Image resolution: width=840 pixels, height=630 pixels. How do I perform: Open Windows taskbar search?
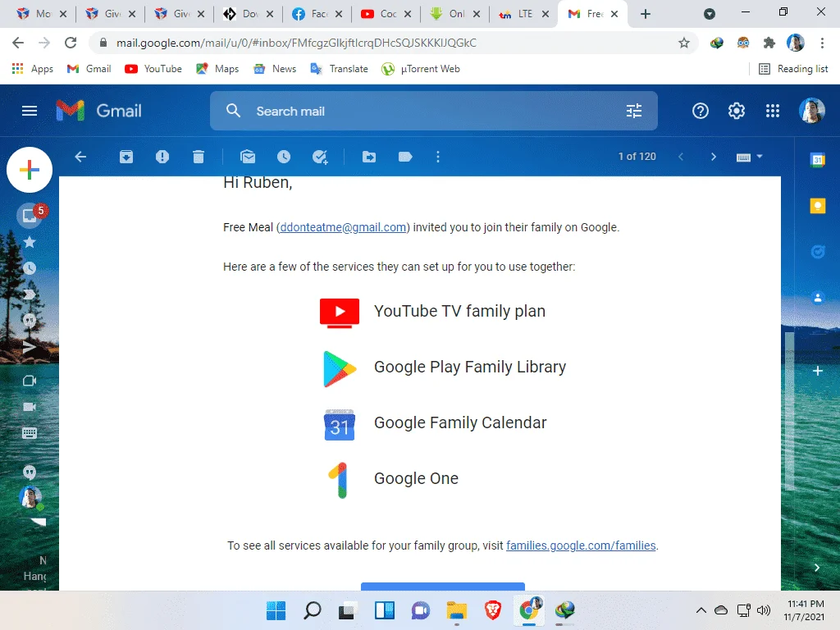(x=313, y=610)
